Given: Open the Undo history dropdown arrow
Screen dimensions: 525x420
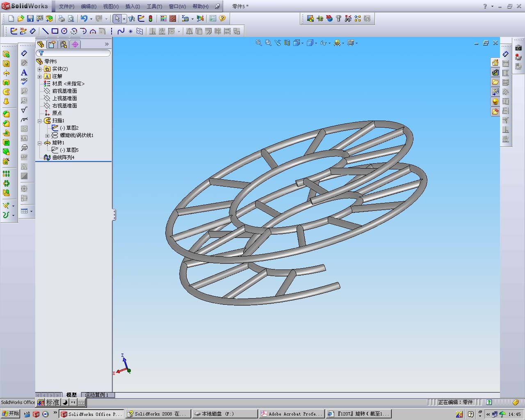Looking at the screenshot, I should (x=91, y=19).
